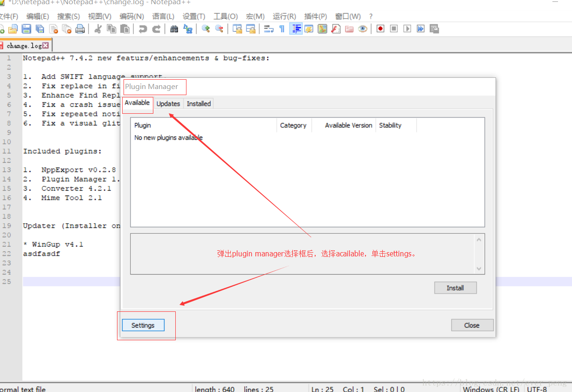Undo the last edit via toolbar arrow

click(143, 29)
